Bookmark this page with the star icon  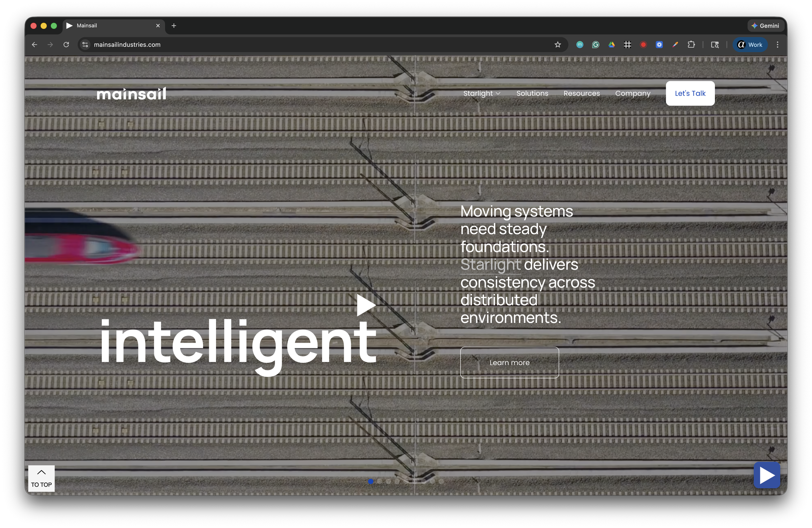pos(557,45)
